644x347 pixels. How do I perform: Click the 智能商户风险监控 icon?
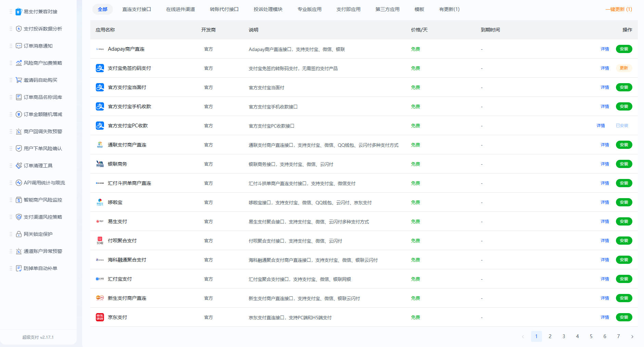[x=19, y=200]
